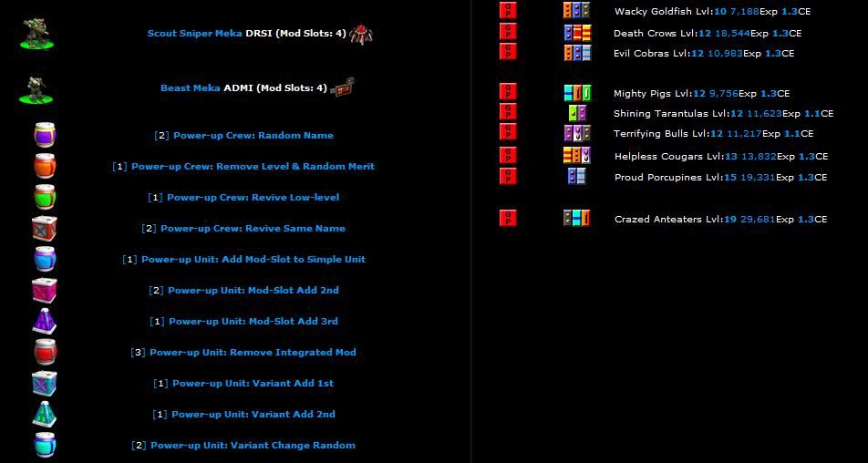Click the red crate icon for Revive Same Name
Image resolution: width=868 pixels, height=463 pixels.
pyautogui.click(x=45, y=228)
